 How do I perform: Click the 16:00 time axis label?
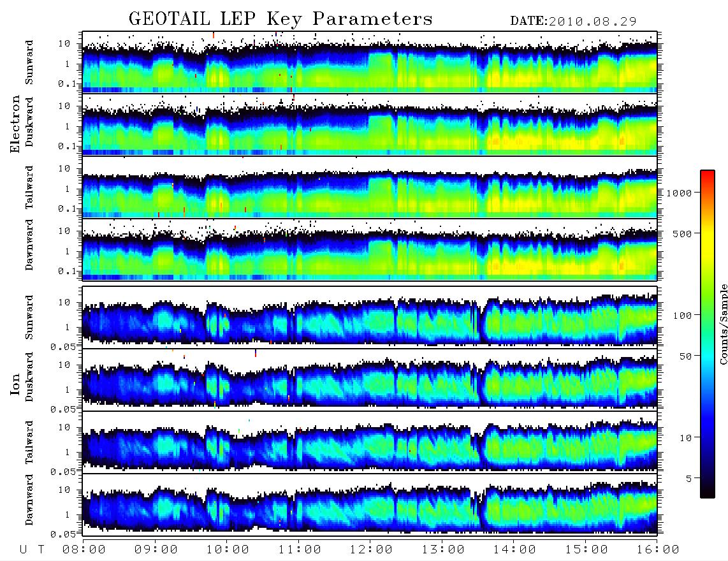coord(658,550)
